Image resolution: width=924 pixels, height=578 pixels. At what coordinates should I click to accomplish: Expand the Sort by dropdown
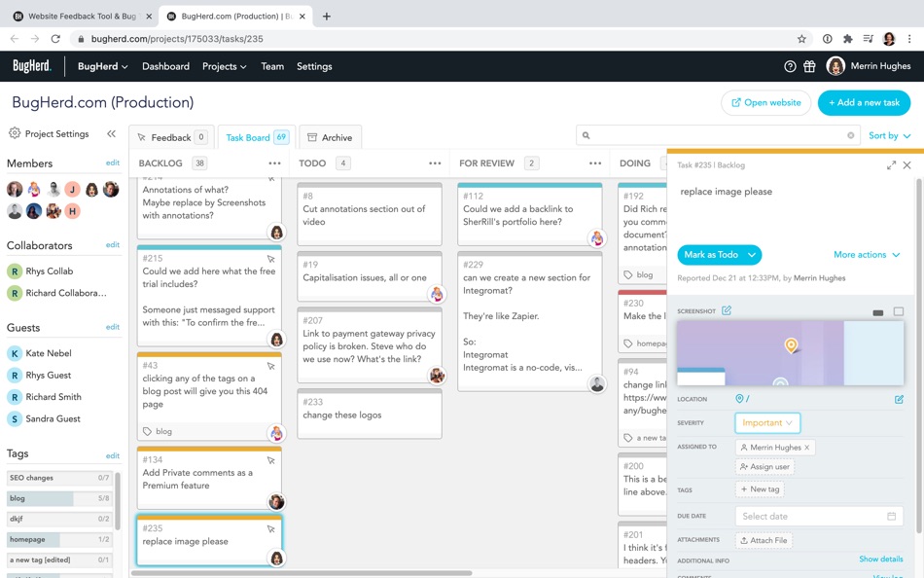pos(889,135)
